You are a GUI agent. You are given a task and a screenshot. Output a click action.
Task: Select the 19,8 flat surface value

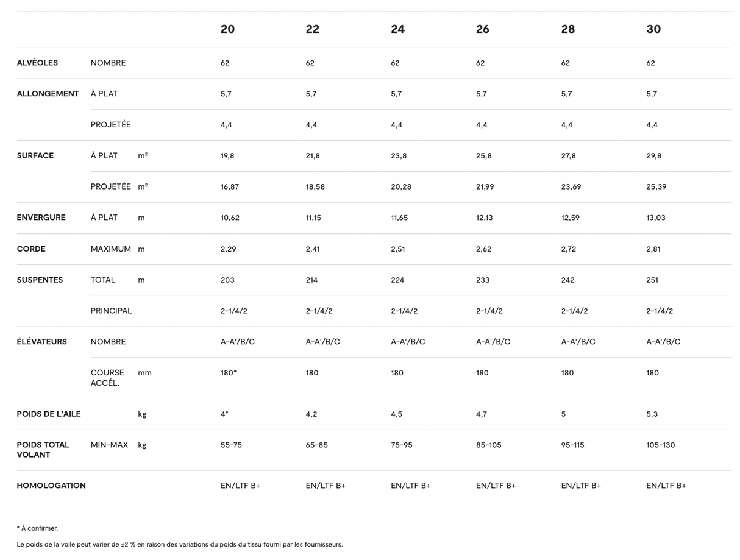pyautogui.click(x=227, y=156)
